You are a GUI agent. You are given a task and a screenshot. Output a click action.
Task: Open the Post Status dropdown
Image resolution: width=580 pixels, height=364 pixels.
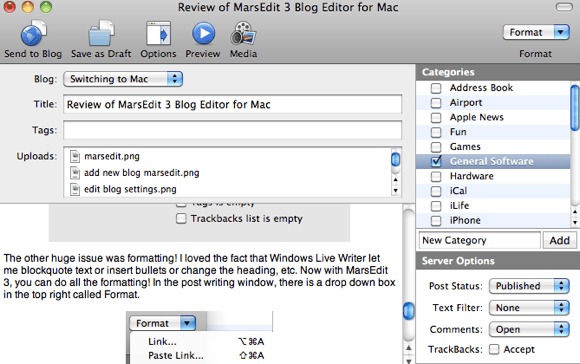pyautogui.click(x=529, y=286)
